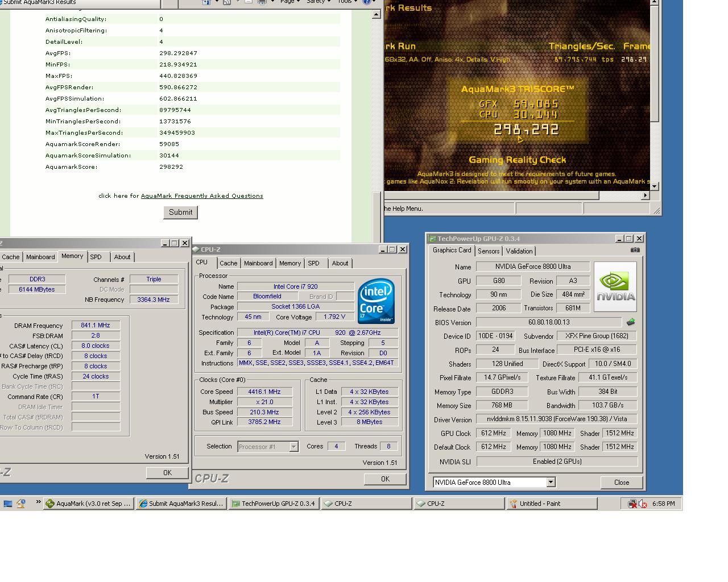Open the Processor #1 selection dropdown
This screenshot has width=728, height=582.
pos(293,447)
